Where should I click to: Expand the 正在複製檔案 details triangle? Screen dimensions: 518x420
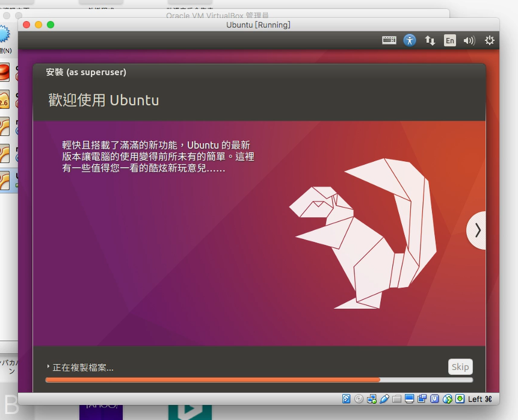tap(48, 366)
